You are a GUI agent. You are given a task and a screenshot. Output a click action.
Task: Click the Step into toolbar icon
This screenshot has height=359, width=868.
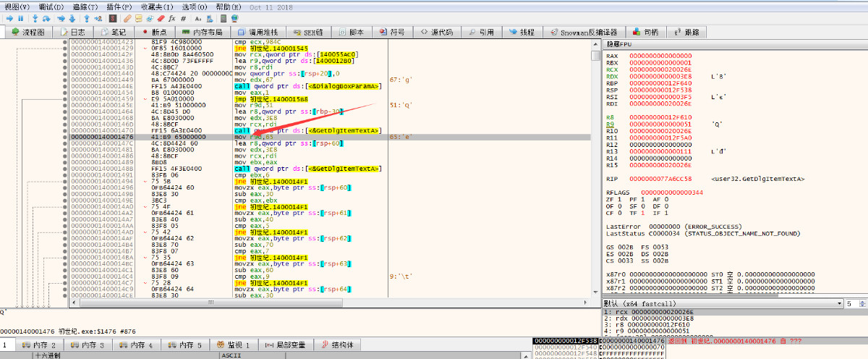(35, 18)
